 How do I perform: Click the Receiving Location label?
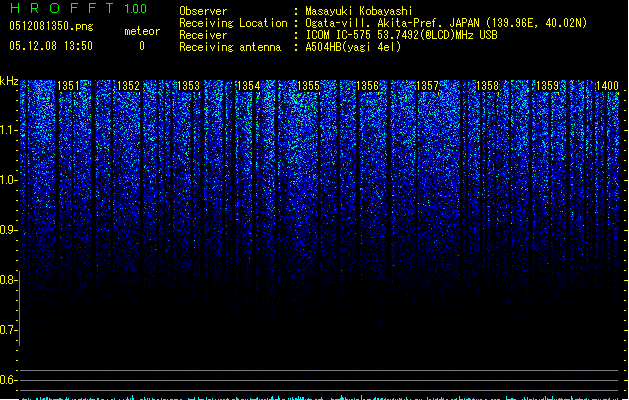[x=233, y=23]
